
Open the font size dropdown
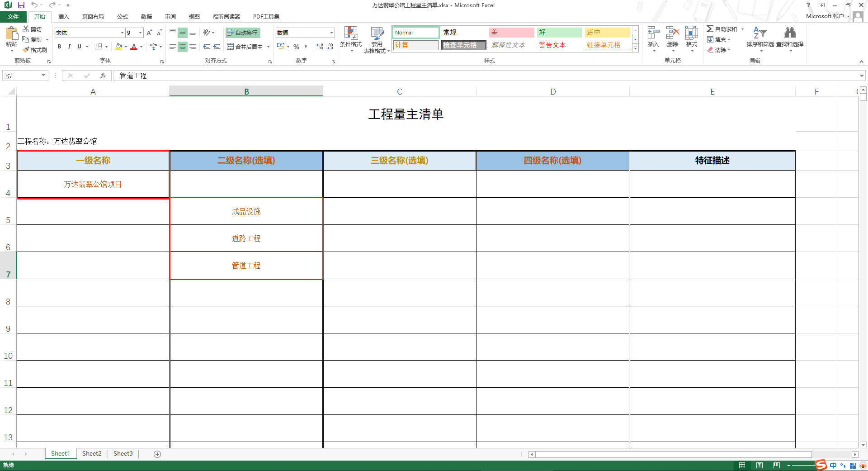tap(140, 33)
